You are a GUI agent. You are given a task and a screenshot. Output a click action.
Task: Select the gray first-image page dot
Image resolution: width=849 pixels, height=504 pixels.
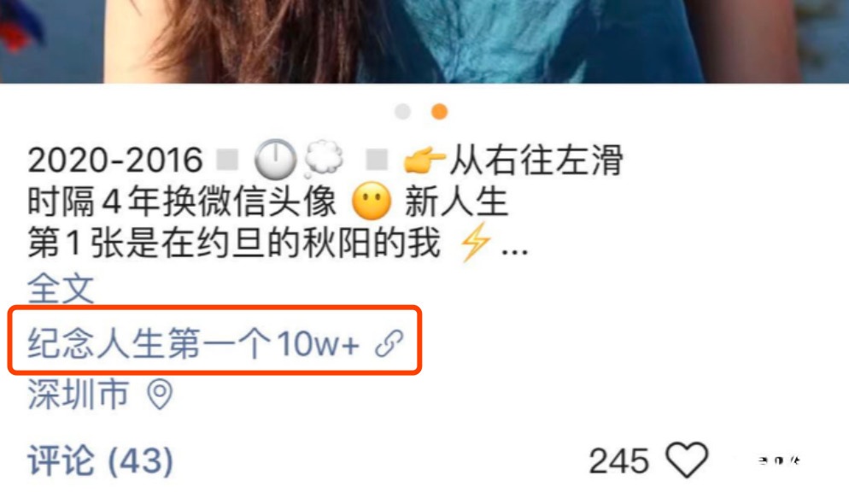[x=402, y=112]
